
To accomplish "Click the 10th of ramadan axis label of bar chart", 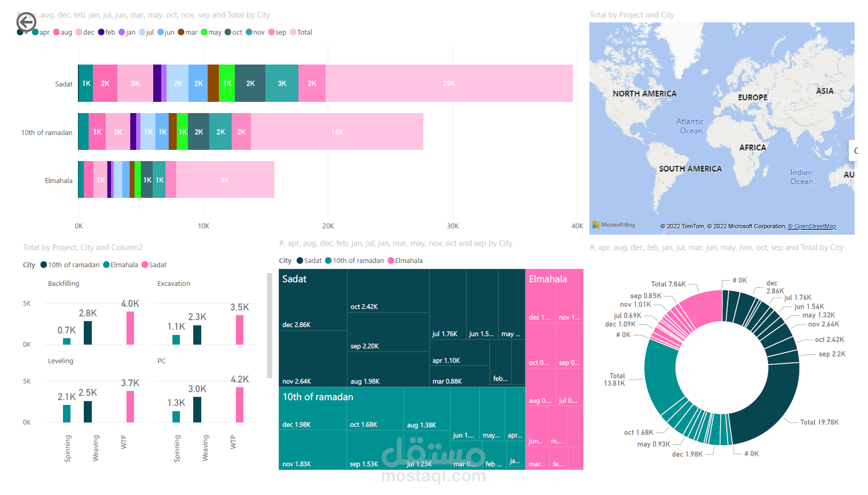I will click(47, 132).
